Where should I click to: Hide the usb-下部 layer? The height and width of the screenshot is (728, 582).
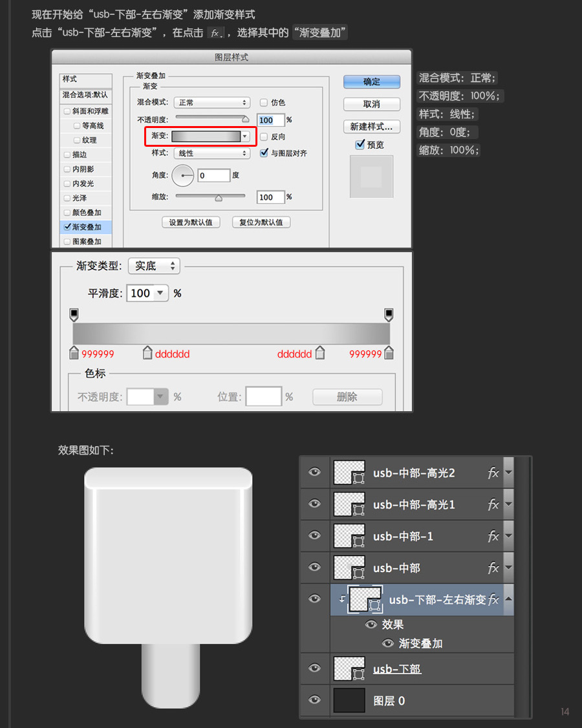(x=314, y=668)
